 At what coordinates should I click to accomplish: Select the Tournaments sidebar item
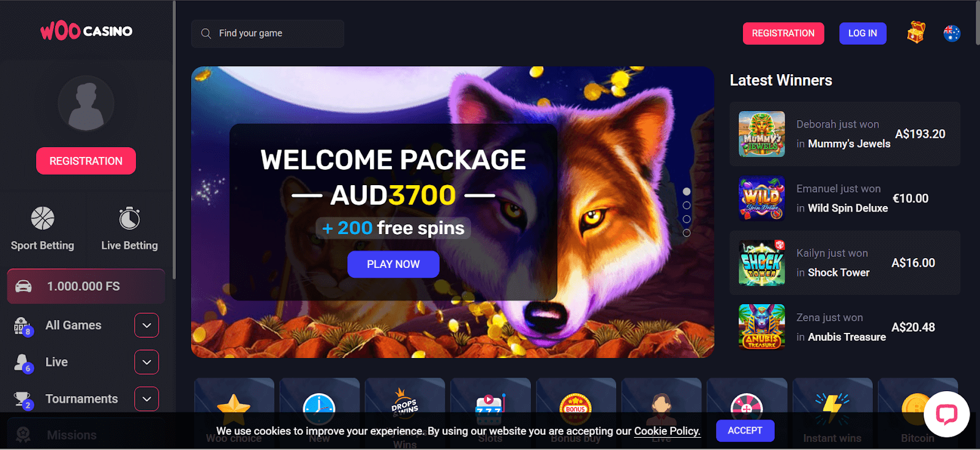pos(81,399)
